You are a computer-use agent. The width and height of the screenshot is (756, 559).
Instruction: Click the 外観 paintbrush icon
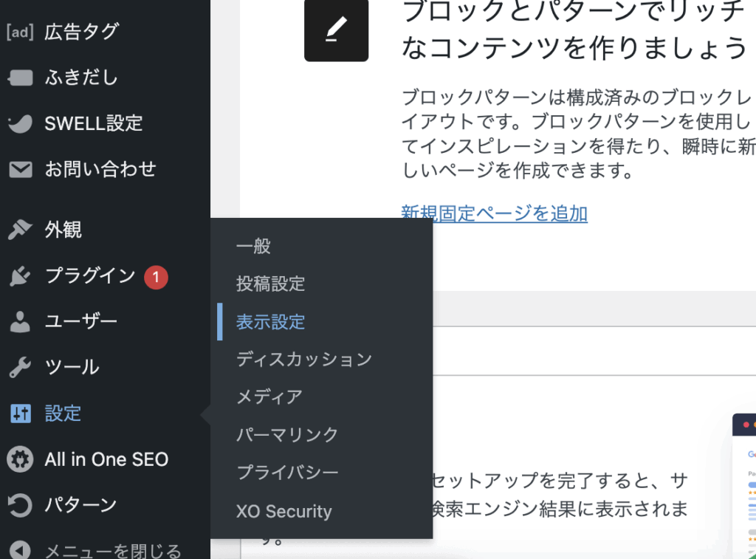coord(20,230)
